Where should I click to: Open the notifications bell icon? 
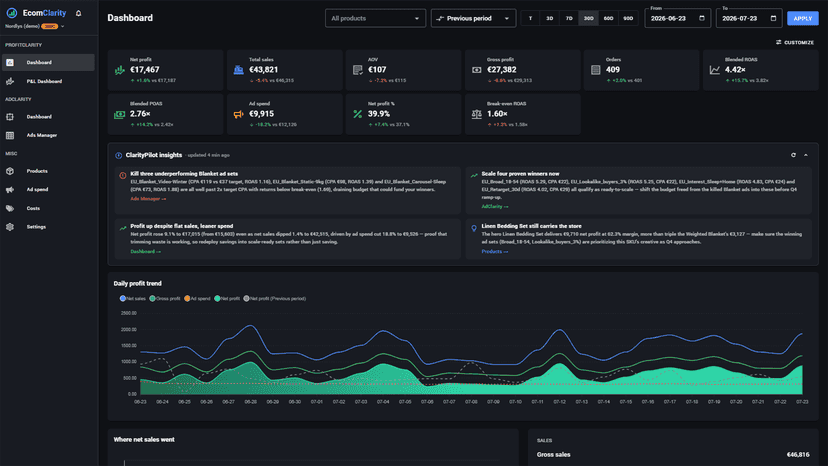click(x=79, y=13)
